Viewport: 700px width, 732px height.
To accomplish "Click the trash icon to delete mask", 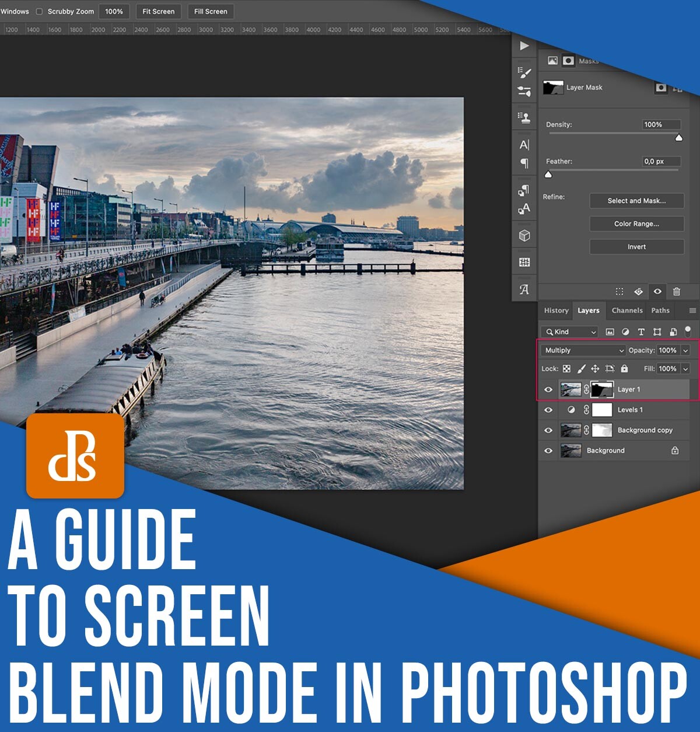I will [676, 292].
